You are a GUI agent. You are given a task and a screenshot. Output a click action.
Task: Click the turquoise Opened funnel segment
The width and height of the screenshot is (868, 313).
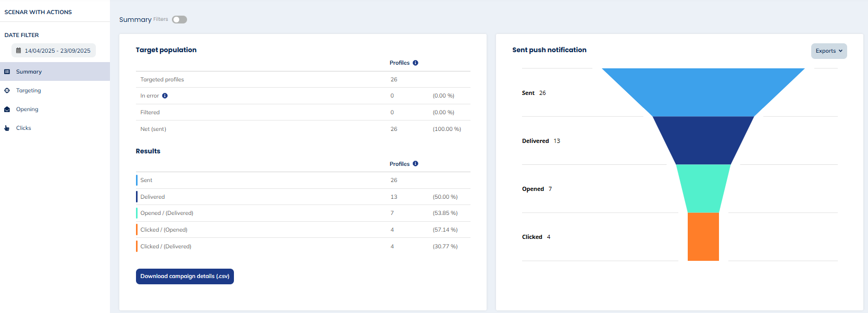tap(703, 188)
